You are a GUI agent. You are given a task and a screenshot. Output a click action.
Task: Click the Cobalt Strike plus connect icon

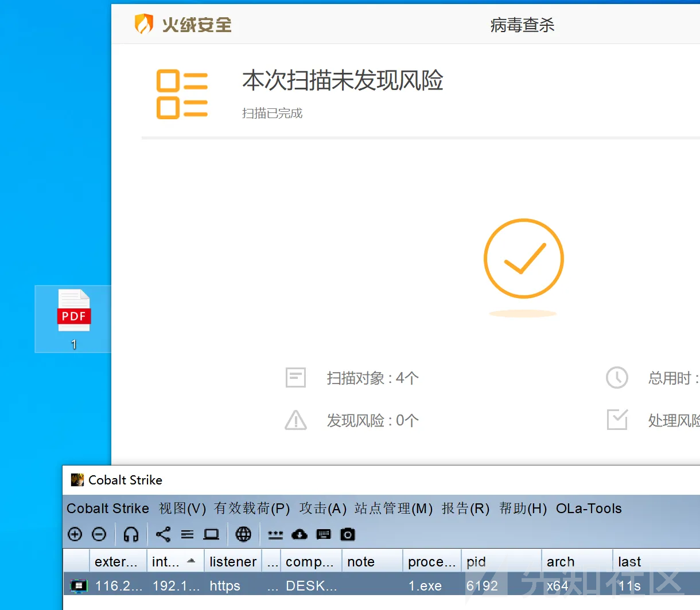[75, 534]
